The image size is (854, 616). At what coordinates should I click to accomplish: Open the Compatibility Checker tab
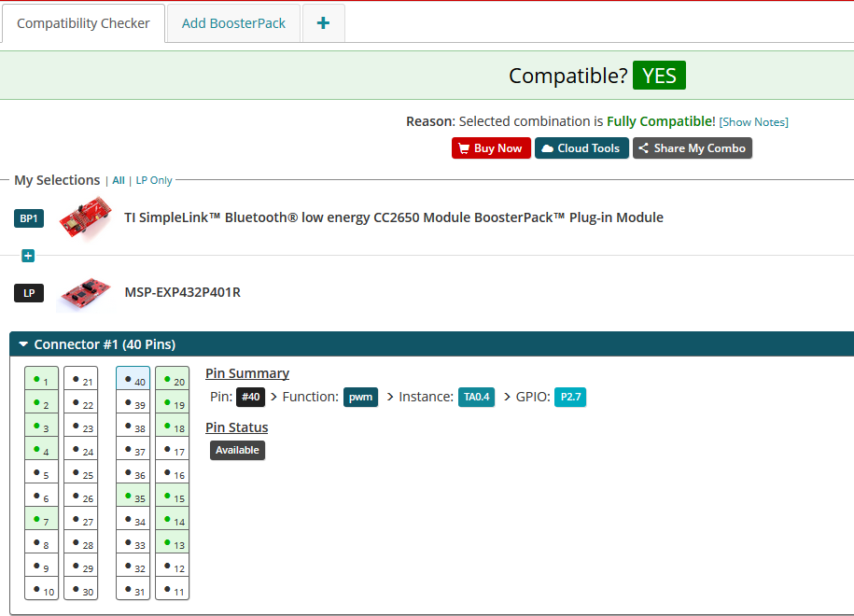83,23
